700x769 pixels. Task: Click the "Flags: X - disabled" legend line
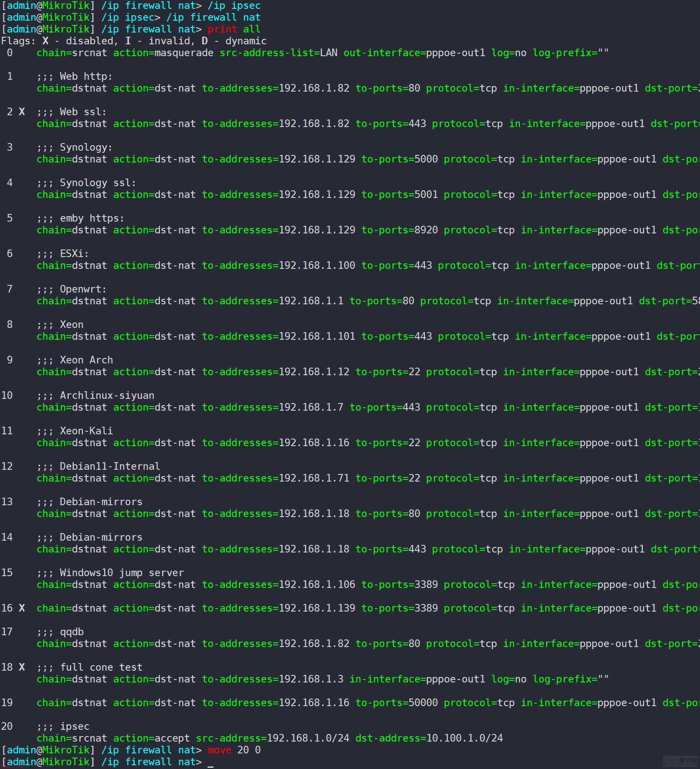coord(134,41)
